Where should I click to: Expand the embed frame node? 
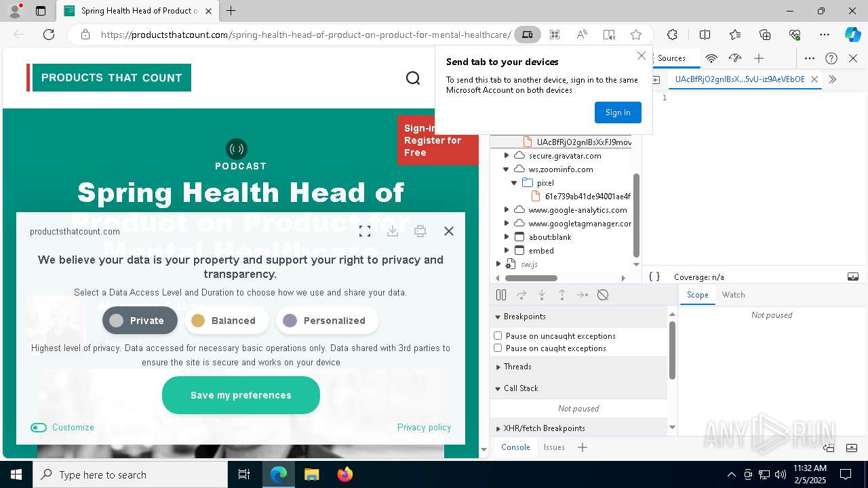tap(506, 250)
